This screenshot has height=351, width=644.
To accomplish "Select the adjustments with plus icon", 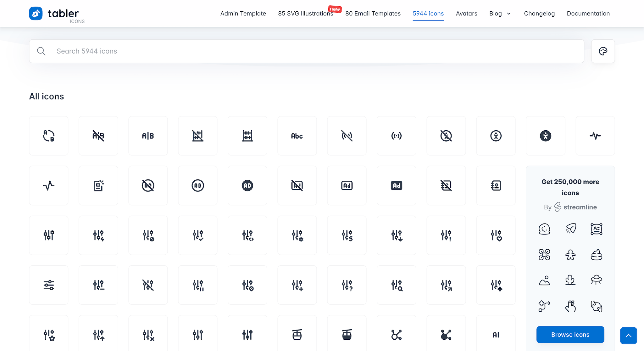I will click(297, 285).
